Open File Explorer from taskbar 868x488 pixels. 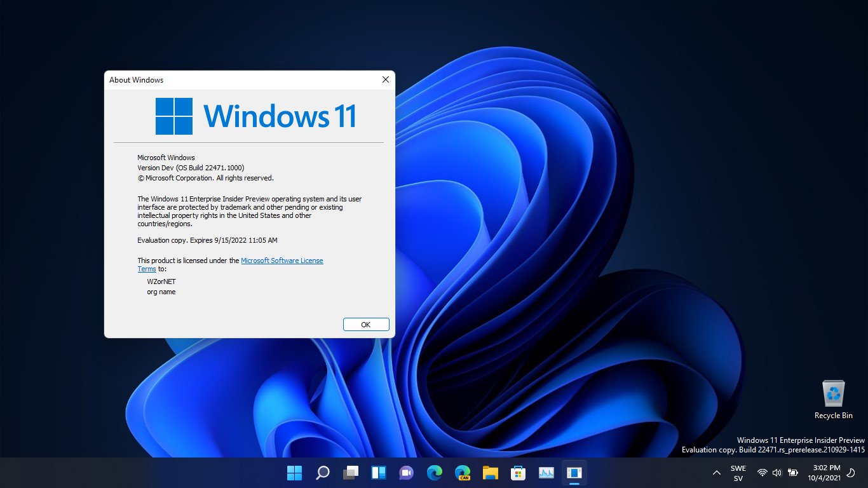(x=491, y=473)
